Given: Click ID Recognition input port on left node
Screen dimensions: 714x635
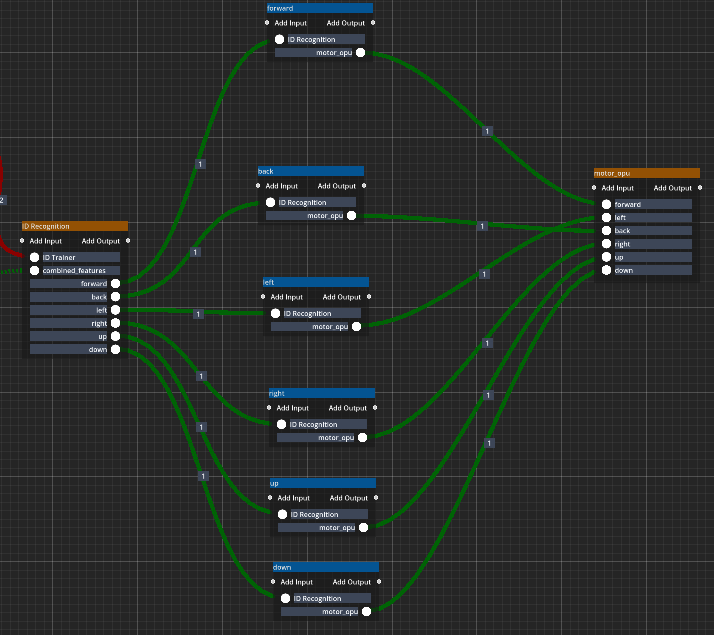Looking at the screenshot, I should (275, 313).
